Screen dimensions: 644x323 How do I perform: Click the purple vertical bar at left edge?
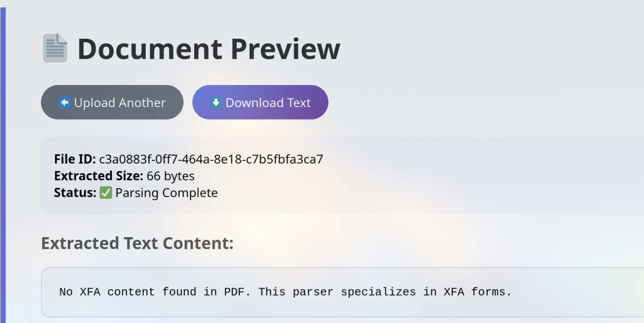pos(3,165)
